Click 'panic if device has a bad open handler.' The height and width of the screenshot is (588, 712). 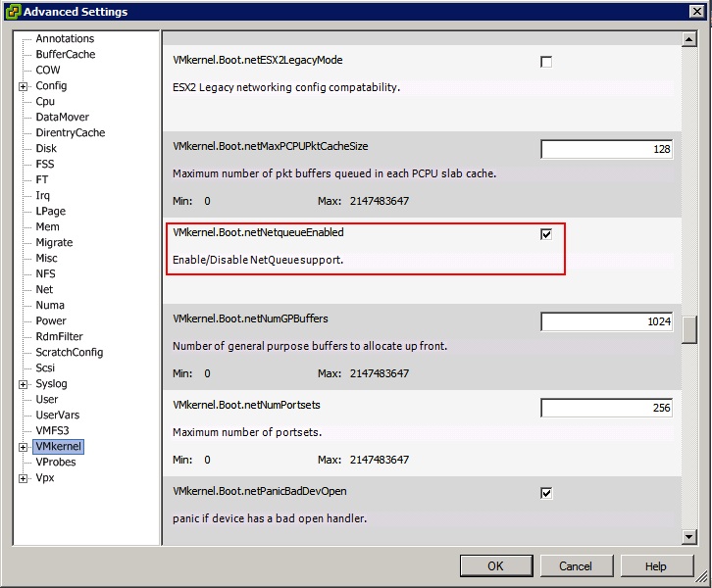(270, 518)
